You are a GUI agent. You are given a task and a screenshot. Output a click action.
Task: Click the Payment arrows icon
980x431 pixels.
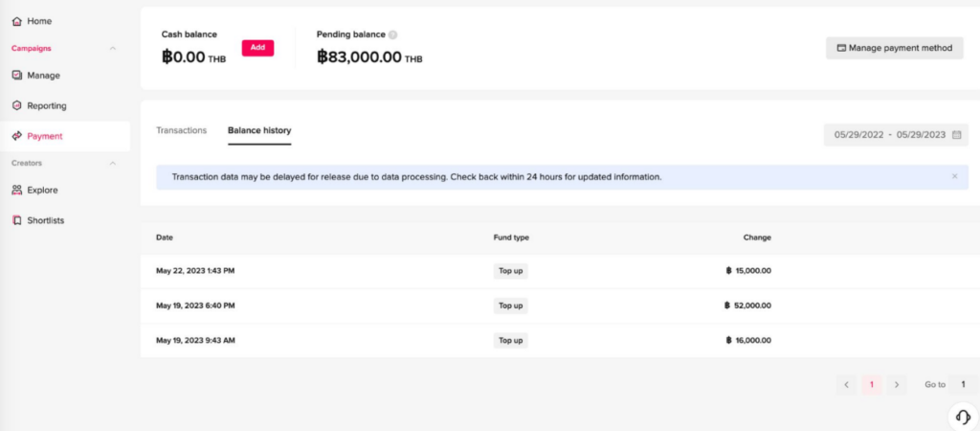[x=17, y=136]
